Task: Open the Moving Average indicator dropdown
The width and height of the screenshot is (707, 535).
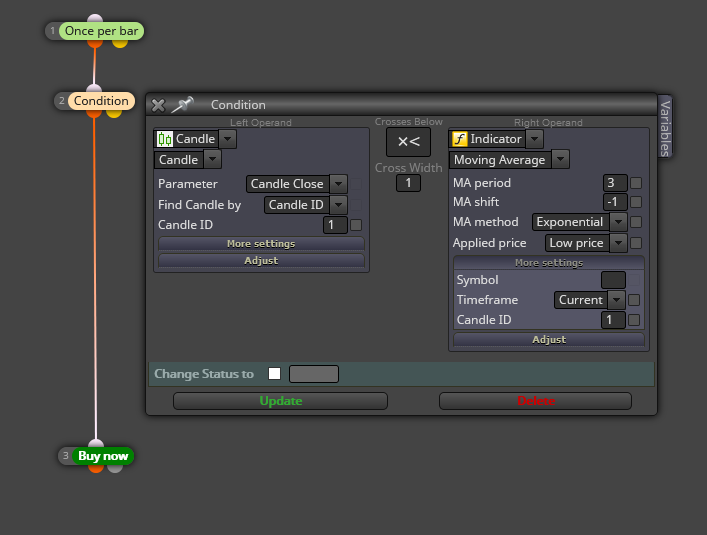Action: [560, 159]
